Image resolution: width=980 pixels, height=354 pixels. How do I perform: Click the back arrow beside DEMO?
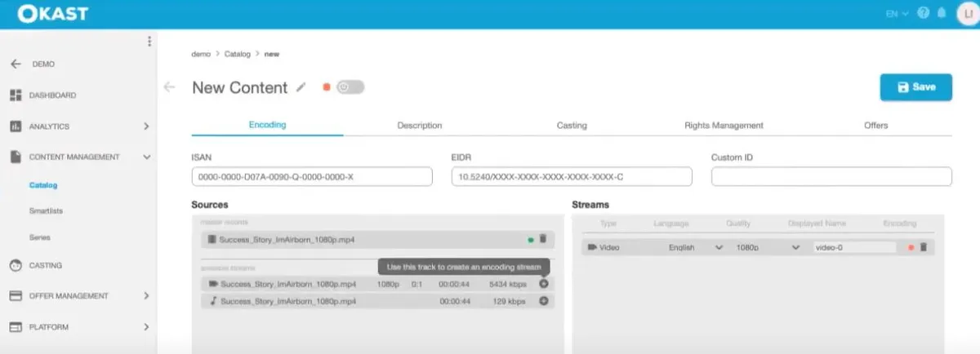[16, 64]
